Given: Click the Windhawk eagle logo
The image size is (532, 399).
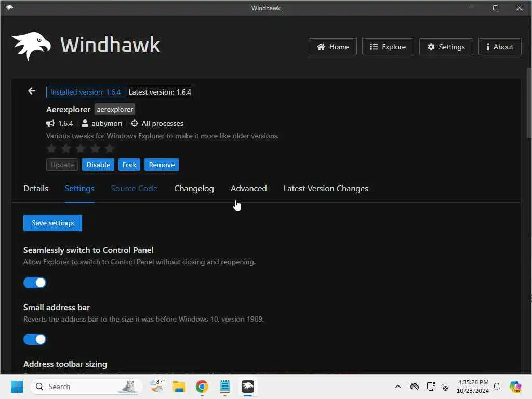Looking at the screenshot, I should pyautogui.click(x=31, y=46).
